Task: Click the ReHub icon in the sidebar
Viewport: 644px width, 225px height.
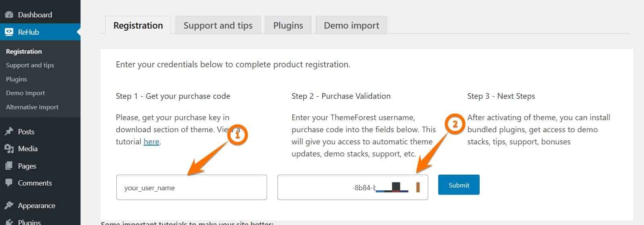Action: 9,32
